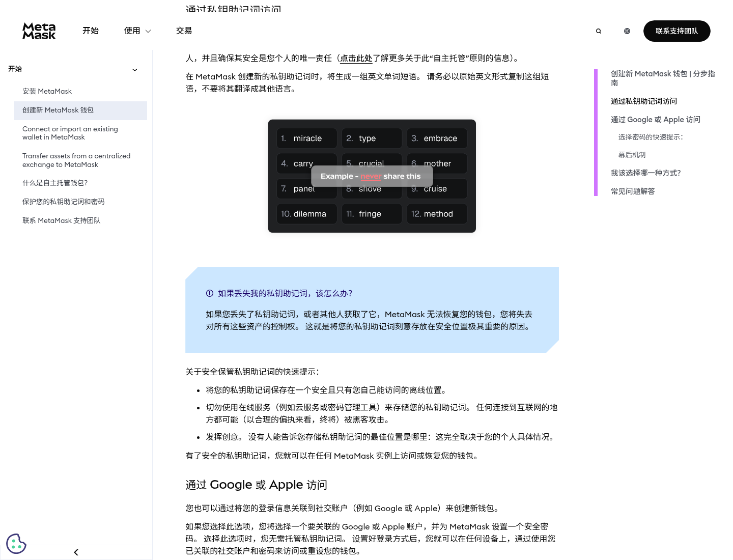Open cookie preferences icon
Viewport: 733px width, 560px height.
(16, 544)
